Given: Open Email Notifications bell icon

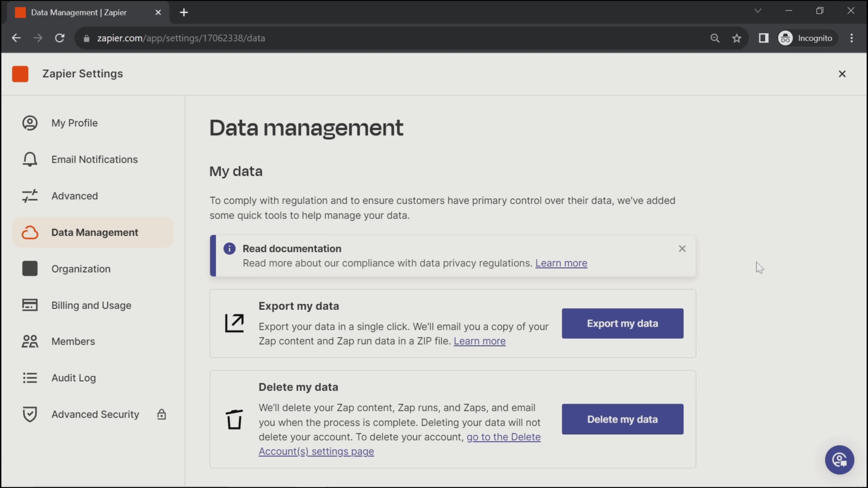Looking at the screenshot, I should coord(30,159).
